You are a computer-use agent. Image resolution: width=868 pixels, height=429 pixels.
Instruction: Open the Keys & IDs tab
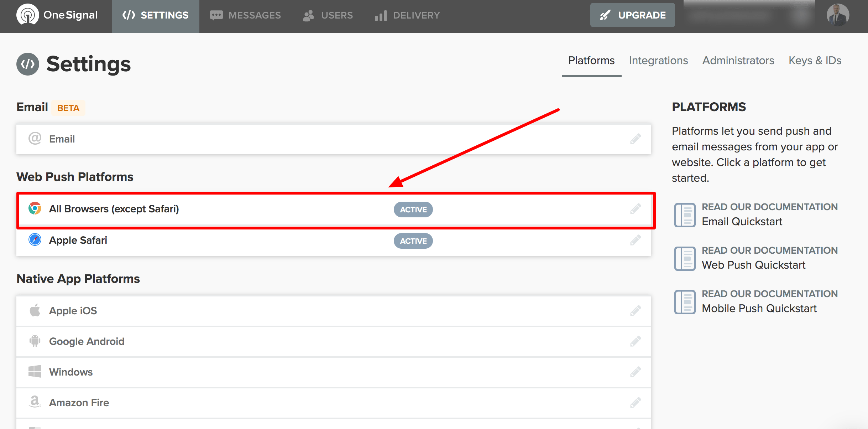[x=815, y=61]
